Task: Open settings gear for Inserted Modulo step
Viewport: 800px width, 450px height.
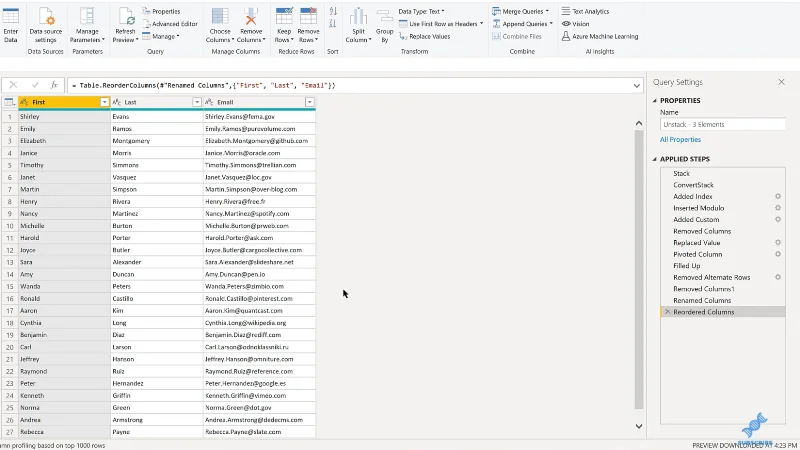Action: [x=778, y=208]
